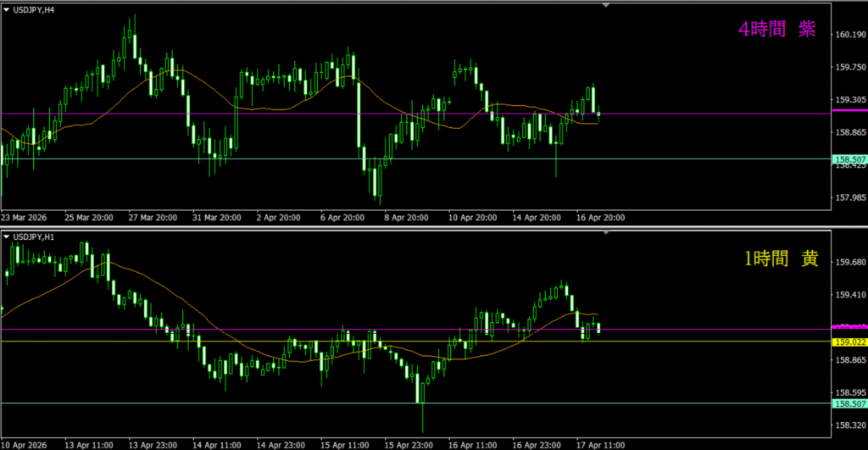The width and height of the screenshot is (868, 450).
Task: Click the chart shift triangle atop H4 chart
Action: [605, 5]
